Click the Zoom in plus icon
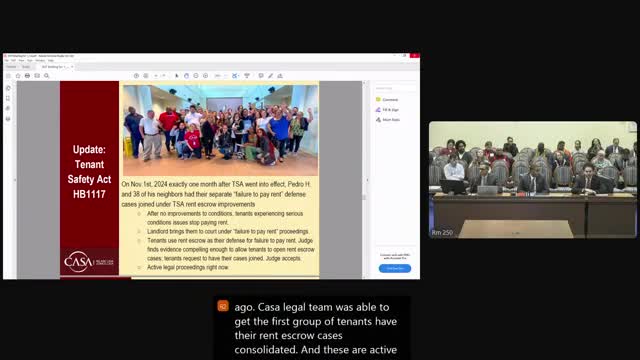This screenshot has width=640, height=360. pyautogui.click(x=205, y=76)
